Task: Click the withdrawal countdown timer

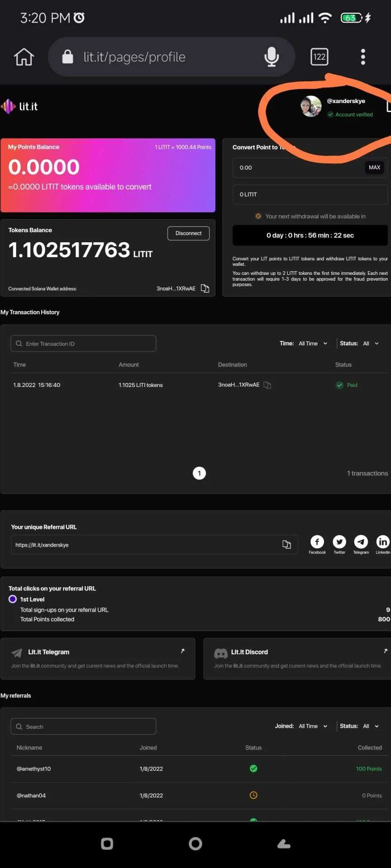Action: pyautogui.click(x=310, y=236)
